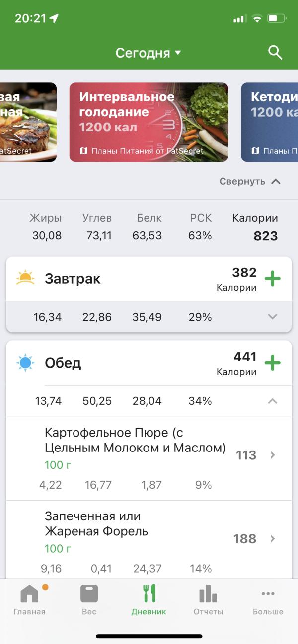Tap the Обед sun icon
The image size is (298, 644).
point(25,363)
